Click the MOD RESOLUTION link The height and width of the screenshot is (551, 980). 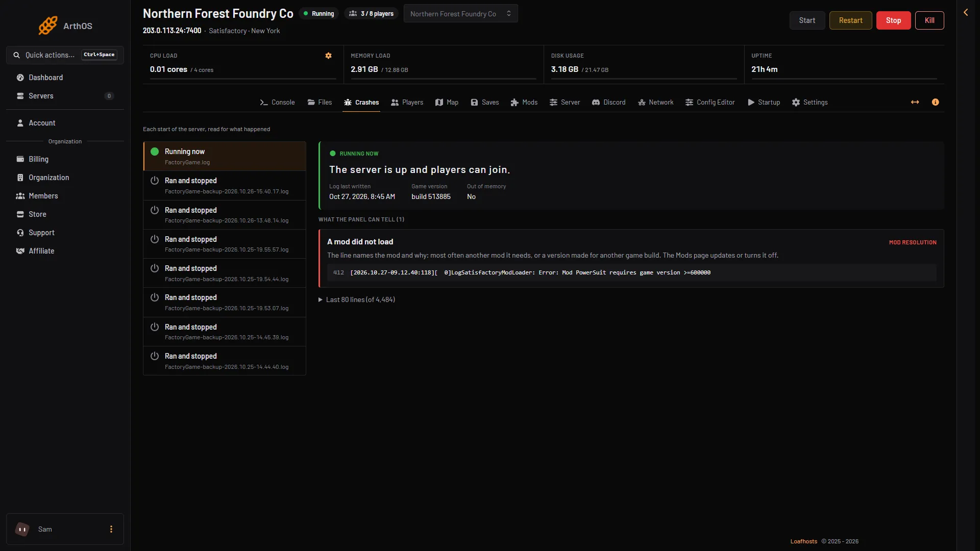[913, 242]
